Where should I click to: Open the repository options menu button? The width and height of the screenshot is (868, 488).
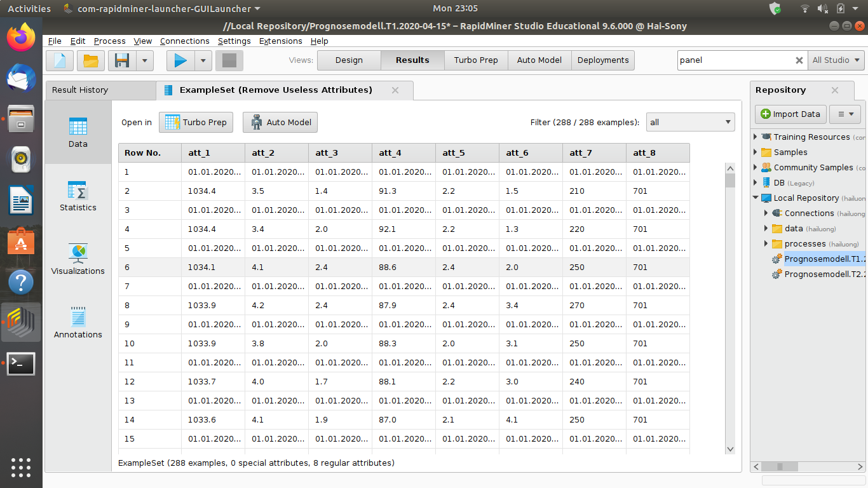tap(846, 114)
